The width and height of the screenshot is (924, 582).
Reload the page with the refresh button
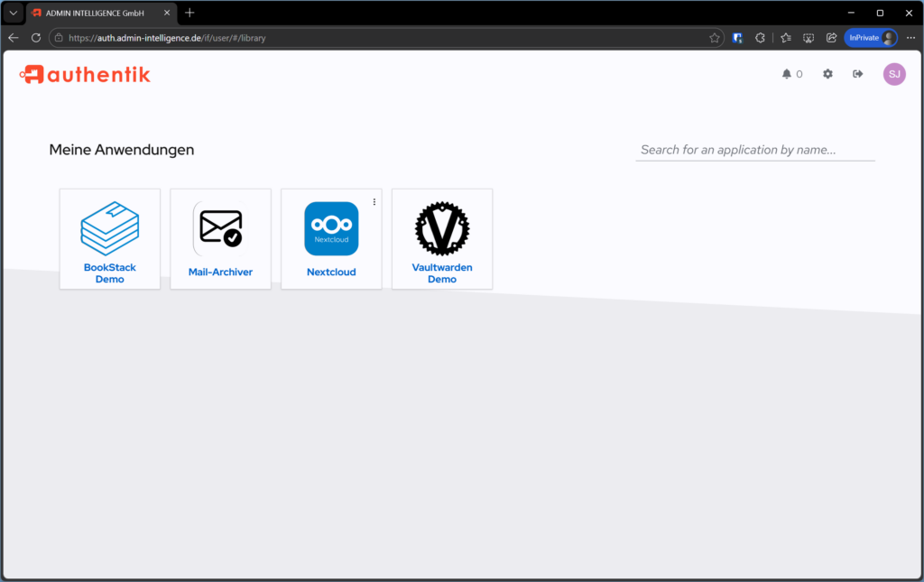pyautogui.click(x=35, y=37)
